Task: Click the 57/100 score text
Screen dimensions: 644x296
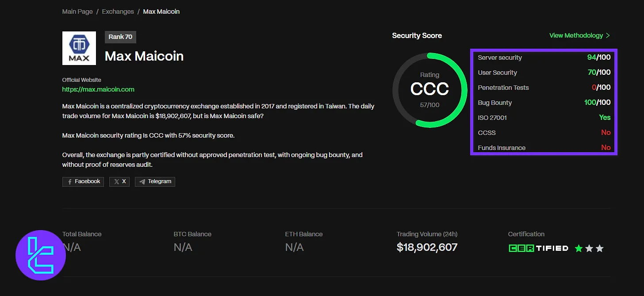Action: (x=429, y=105)
